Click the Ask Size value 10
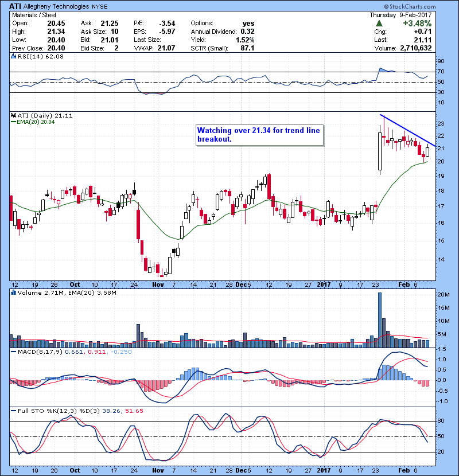 pyautogui.click(x=115, y=32)
